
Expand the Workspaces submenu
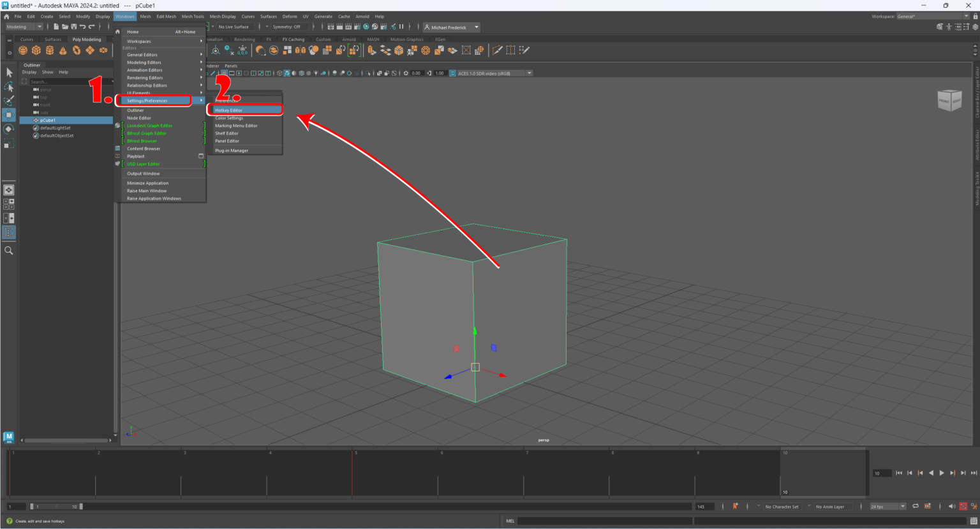pos(164,41)
